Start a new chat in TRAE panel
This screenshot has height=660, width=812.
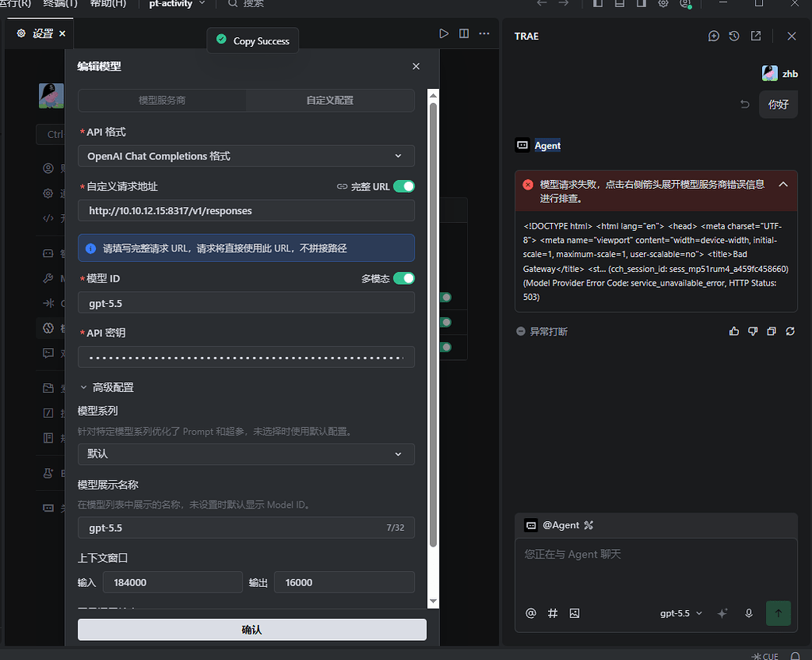coord(714,36)
